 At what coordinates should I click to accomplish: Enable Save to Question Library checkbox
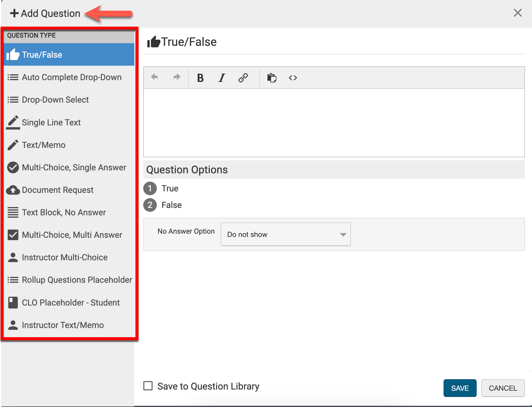pos(148,386)
